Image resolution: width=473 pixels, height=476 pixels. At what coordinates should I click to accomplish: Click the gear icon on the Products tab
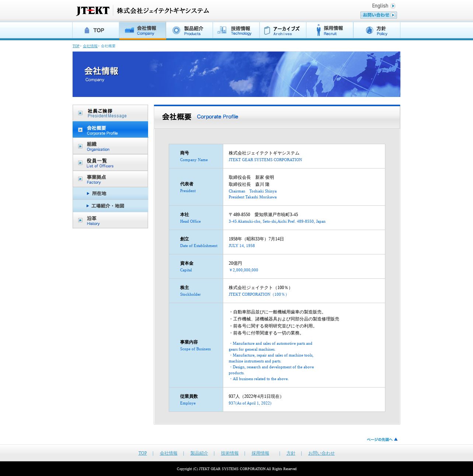[x=176, y=30]
